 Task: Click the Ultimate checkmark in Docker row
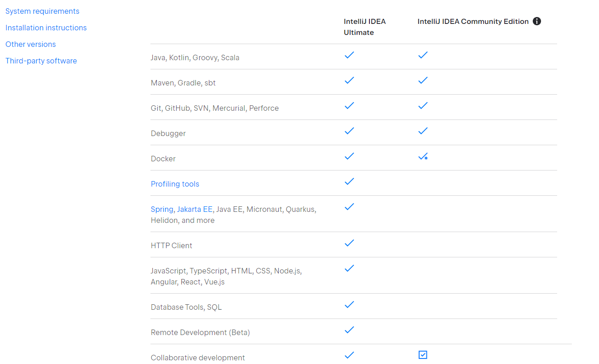(349, 156)
